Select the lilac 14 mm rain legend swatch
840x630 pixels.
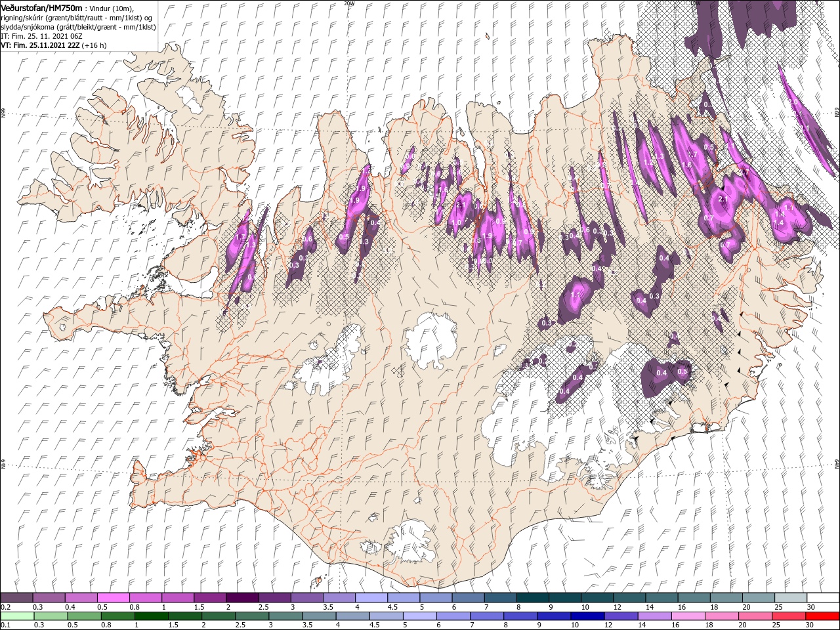coord(655,616)
